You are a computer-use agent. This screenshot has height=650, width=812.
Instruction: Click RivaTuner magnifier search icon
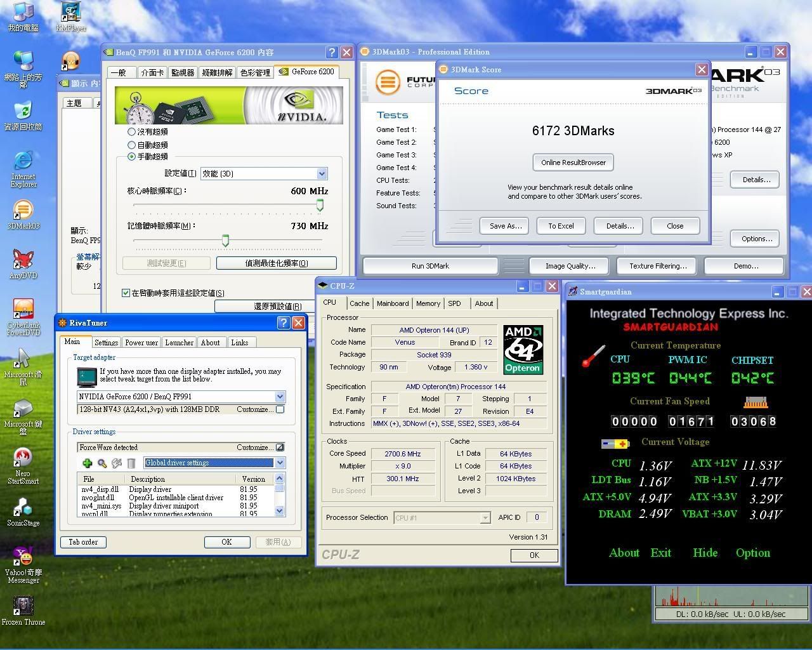[101, 463]
